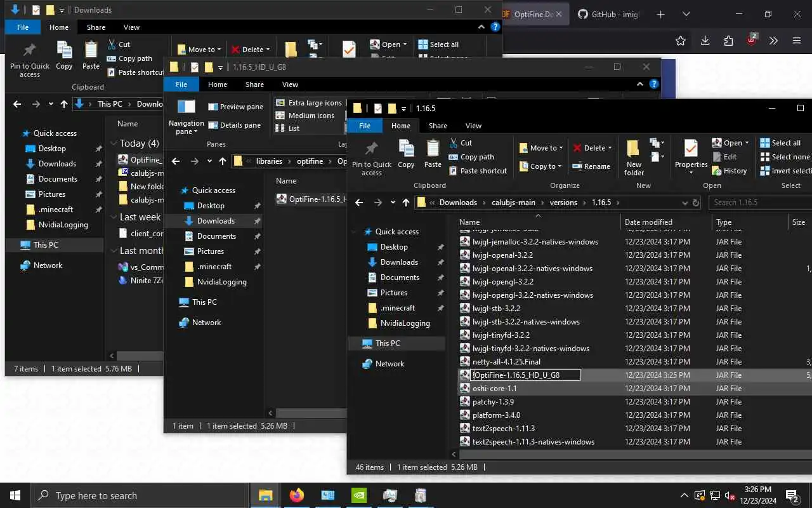
Task: Open the notification center icon
Action: pos(792,495)
